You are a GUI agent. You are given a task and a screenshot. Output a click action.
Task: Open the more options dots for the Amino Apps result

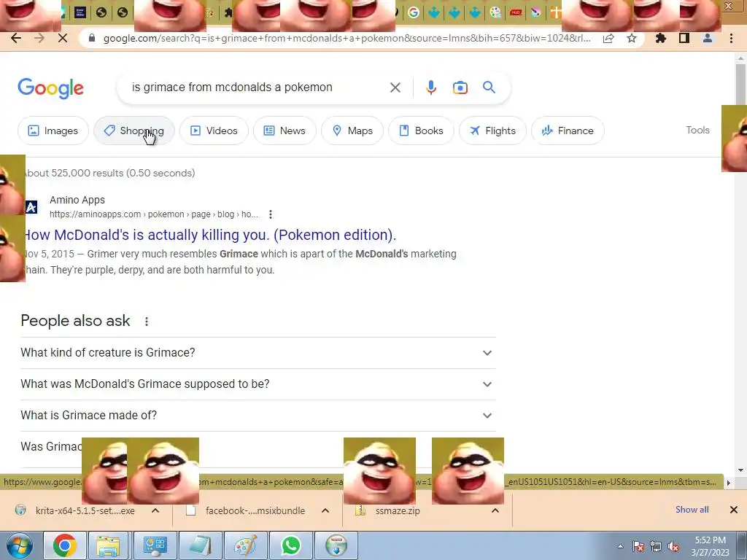271,214
